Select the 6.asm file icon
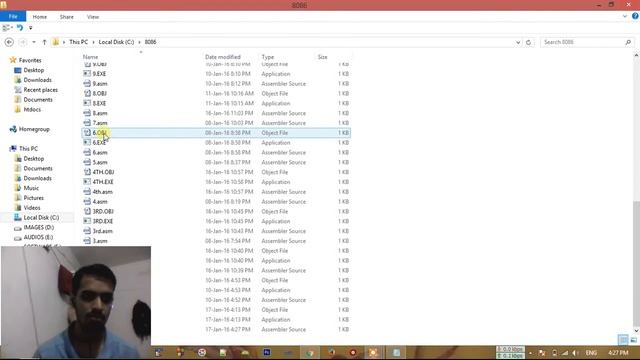The width and height of the screenshot is (640, 360). [x=87, y=152]
